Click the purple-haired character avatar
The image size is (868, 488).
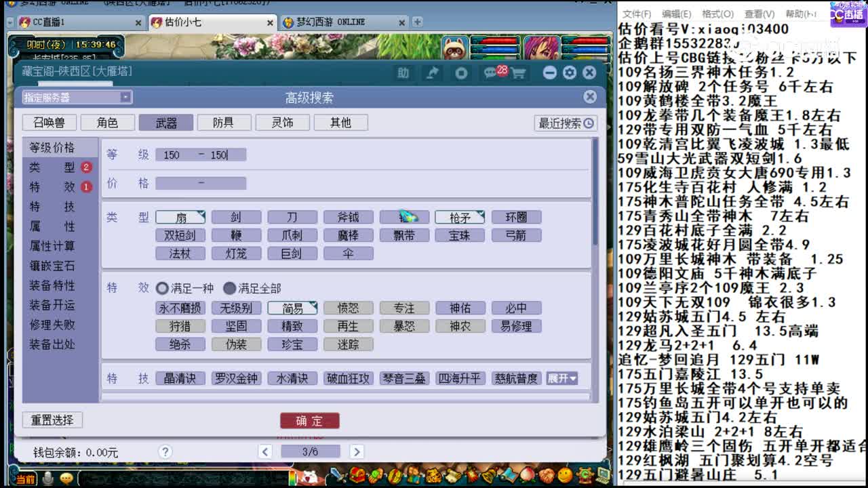540,47
